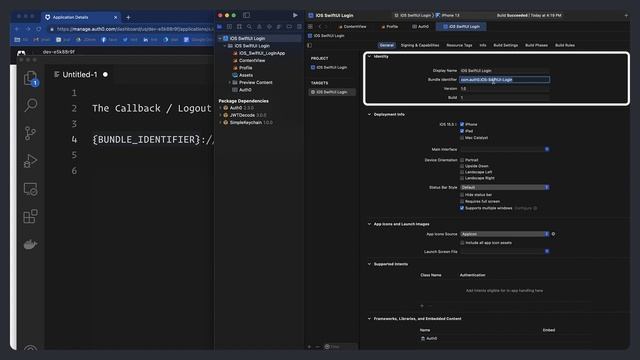Toggle the project/targets list sidebar icon
Image resolution: width=640 pixels, height=360 pixels.
click(x=309, y=45)
